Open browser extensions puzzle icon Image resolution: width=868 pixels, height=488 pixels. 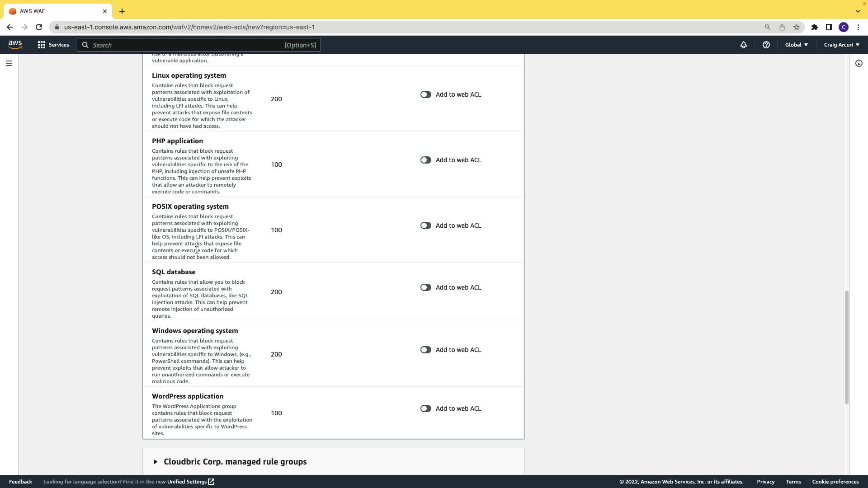[814, 27]
